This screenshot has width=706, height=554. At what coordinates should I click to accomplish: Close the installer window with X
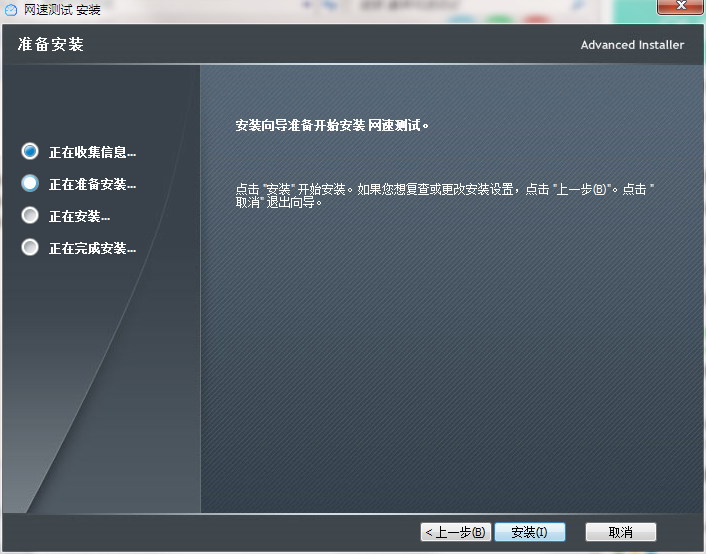pos(681,6)
